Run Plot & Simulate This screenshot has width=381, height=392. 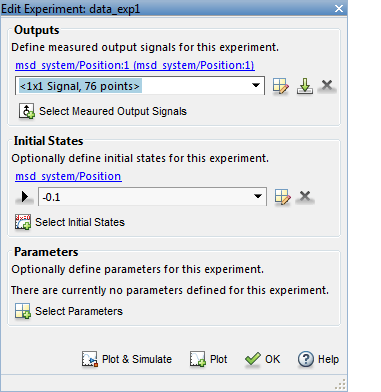127,359
